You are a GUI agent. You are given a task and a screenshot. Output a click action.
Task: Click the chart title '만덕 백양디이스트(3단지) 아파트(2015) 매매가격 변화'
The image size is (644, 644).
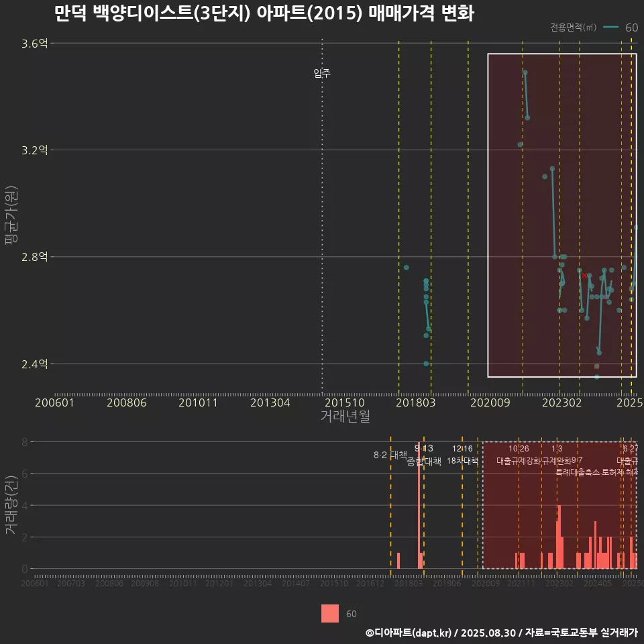coord(264,13)
